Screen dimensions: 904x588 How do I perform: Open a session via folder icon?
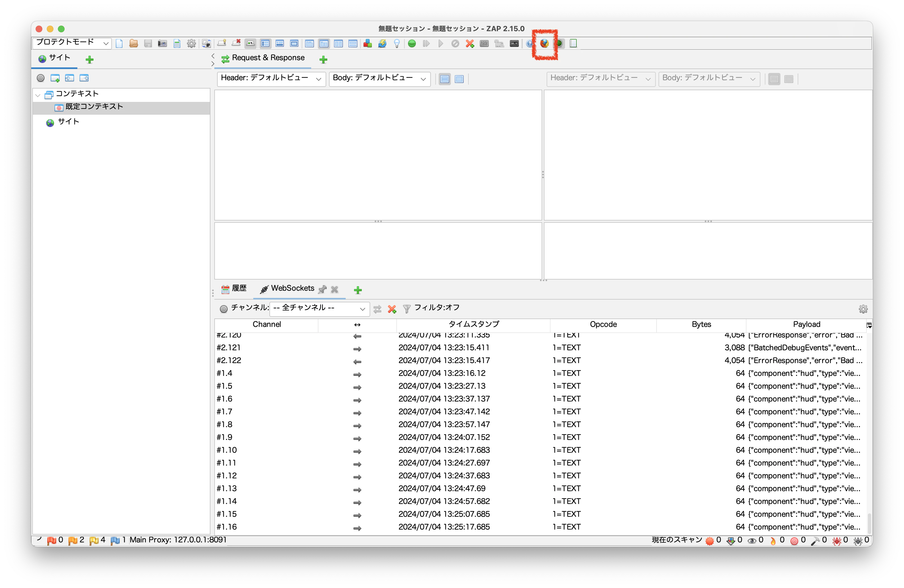click(x=133, y=44)
